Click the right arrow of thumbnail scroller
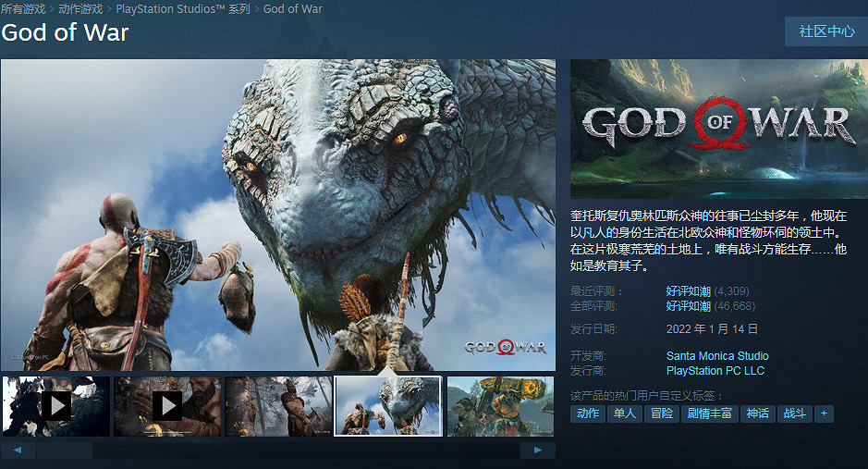 pos(537,450)
